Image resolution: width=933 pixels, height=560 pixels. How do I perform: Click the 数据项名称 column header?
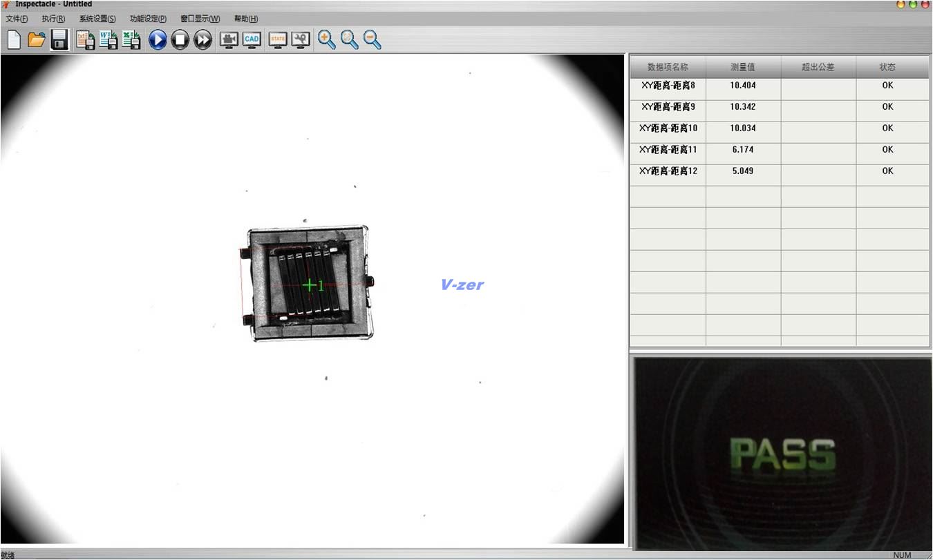[668, 67]
